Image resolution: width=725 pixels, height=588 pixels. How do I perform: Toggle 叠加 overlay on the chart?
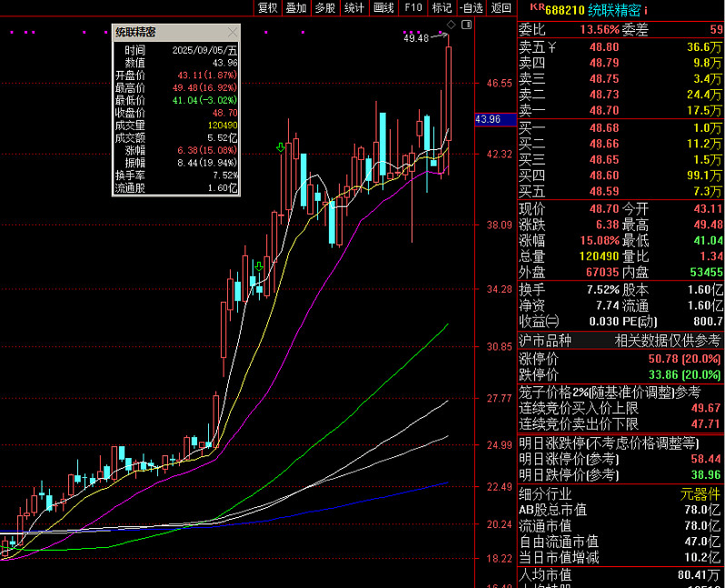point(296,8)
